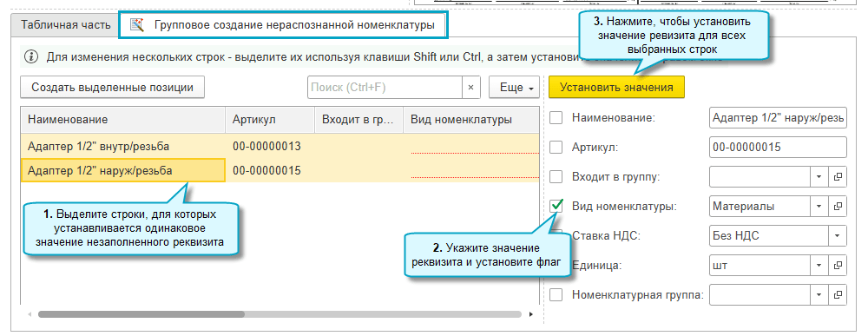
Task: Expand the Ставка НДС dropdown
Action: click(x=838, y=236)
